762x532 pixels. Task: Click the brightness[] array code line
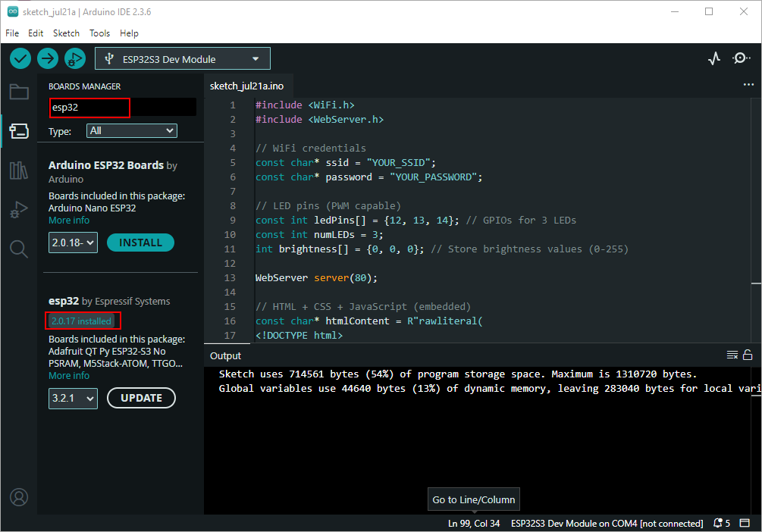pyautogui.click(x=442, y=249)
